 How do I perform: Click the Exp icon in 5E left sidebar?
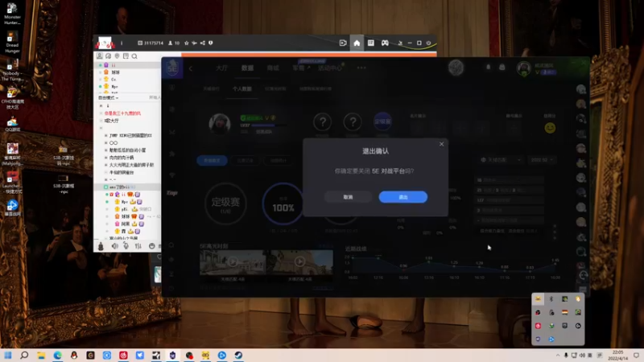point(172,193)
